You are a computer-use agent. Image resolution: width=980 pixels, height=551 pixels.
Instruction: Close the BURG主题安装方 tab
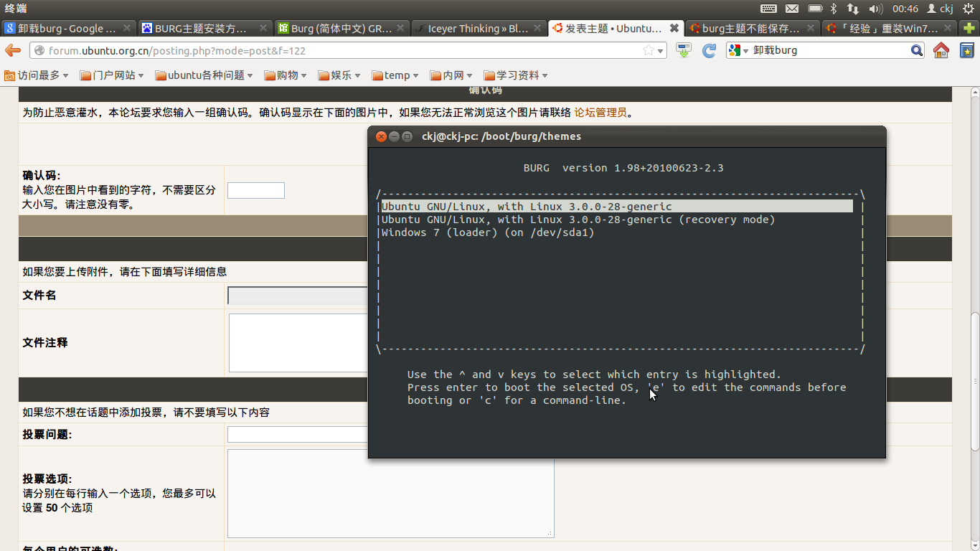[x=263, y=29]
